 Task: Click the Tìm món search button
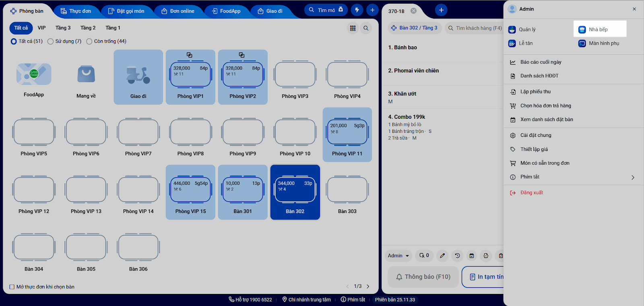[x=326, y=10]
